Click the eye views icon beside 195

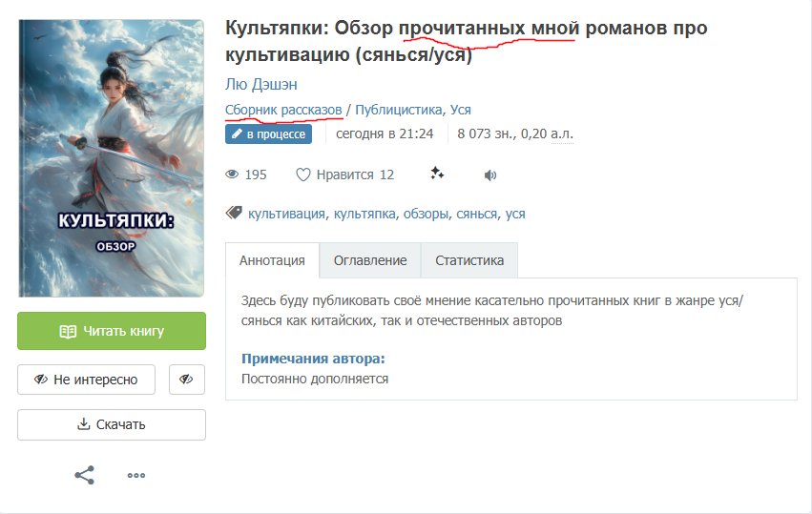tap(232, 175)
